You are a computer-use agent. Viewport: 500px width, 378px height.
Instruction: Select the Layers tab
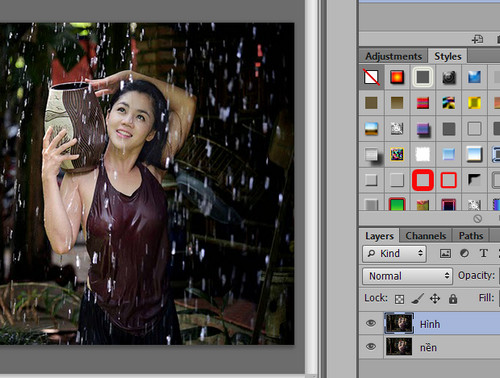coord(379,236)
